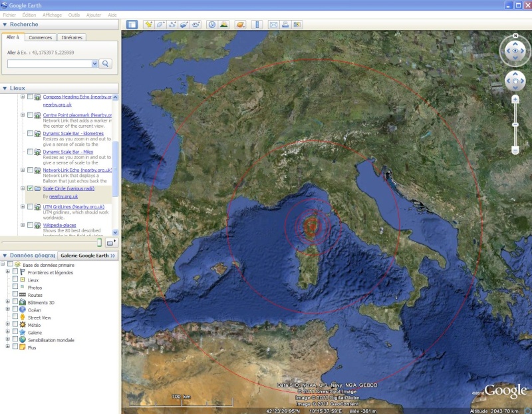
Task: Open the Network-Link Echo link
Action: coord(77,170)
